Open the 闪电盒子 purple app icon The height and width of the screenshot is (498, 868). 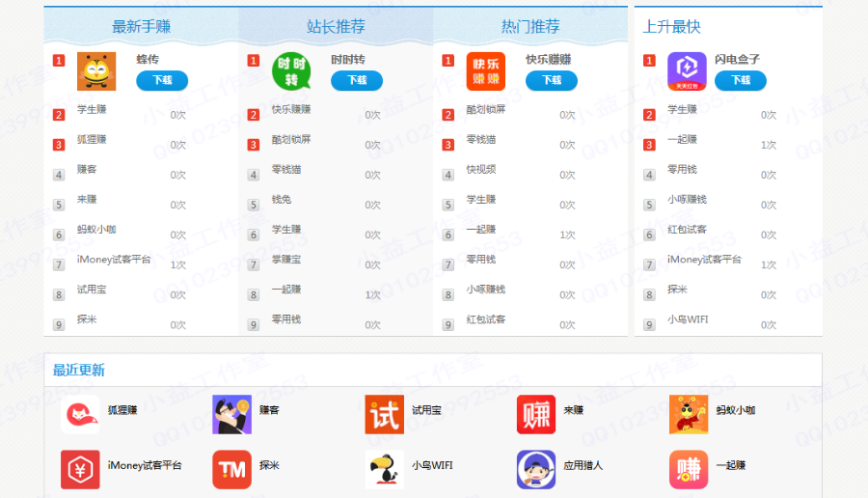pos(687,70)
